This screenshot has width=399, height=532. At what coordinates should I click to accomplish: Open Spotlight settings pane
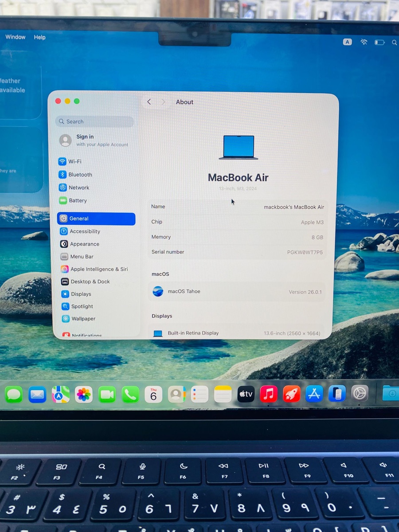click(x=78, y=306)
